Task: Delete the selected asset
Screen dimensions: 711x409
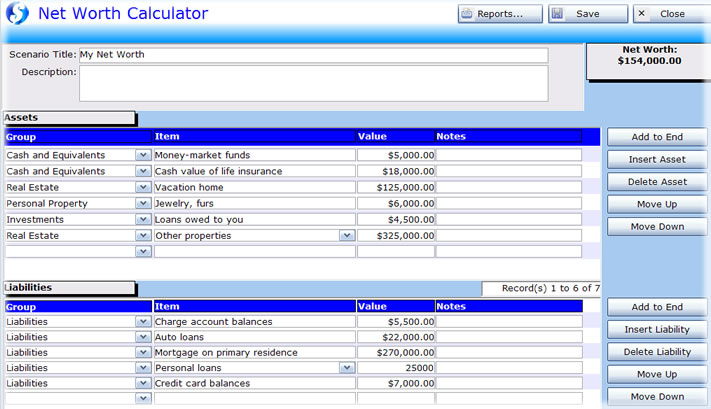Action: tap(657, 182)
